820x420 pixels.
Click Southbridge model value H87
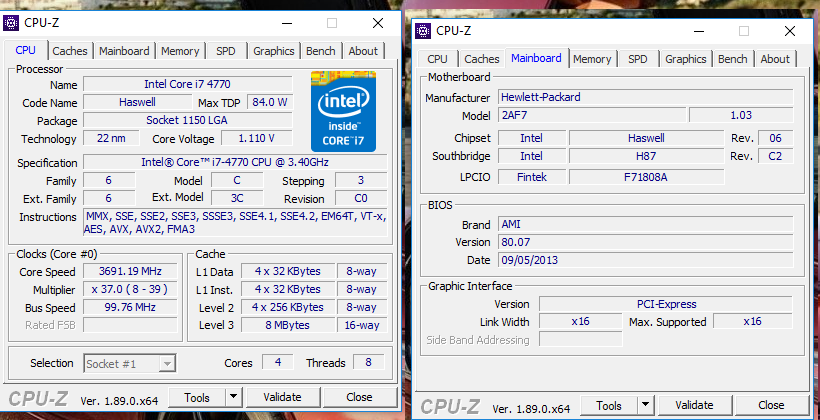(x=646, y=156)
